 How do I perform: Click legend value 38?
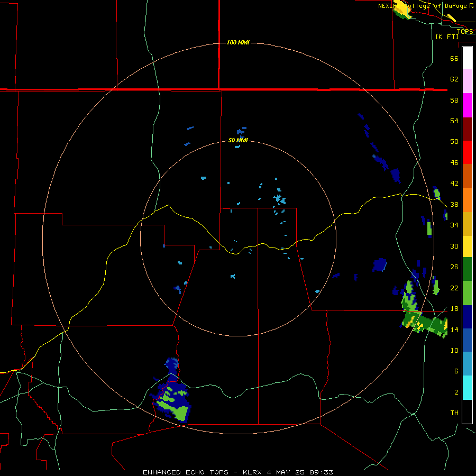[x=454, y=205]
